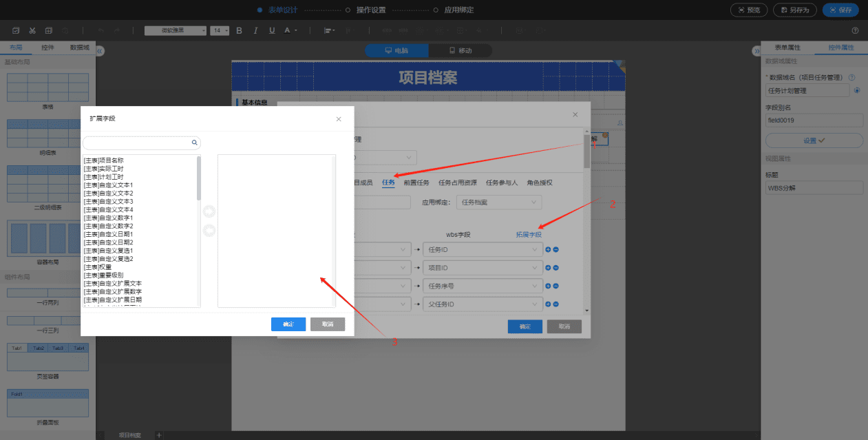Select [主表]权重 in the field list
The image size is (868, 440).
[98, 267]
